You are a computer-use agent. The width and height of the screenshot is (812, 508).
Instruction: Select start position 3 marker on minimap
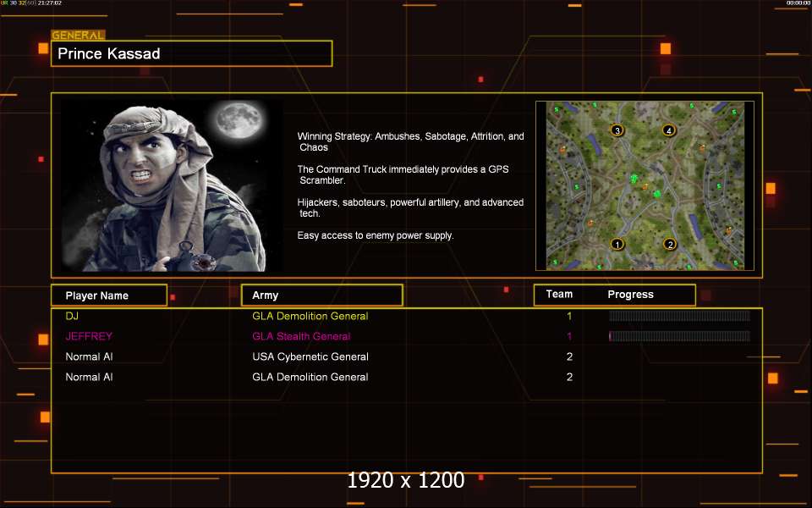click(617, 130)
